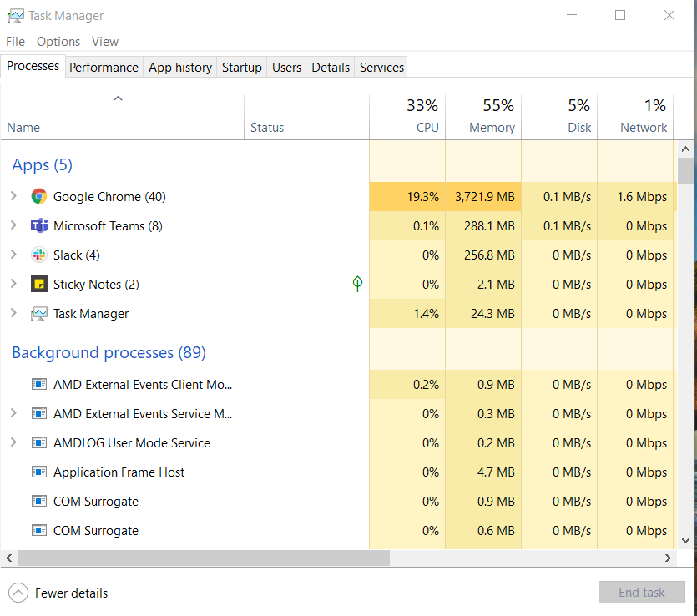Image resolution: width=697 pixels, height=616 pixels.
Task: Expand the Sticky Notes process group
Action: click(x=13, y=284)
